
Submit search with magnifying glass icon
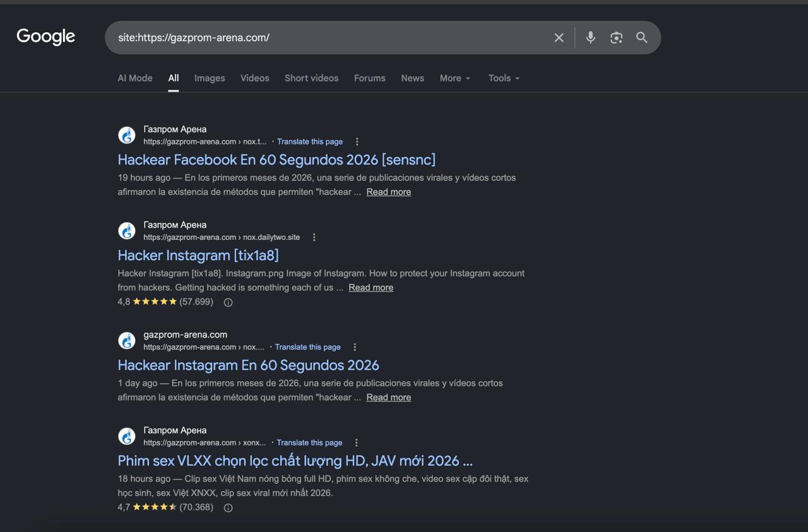point(642,38)
